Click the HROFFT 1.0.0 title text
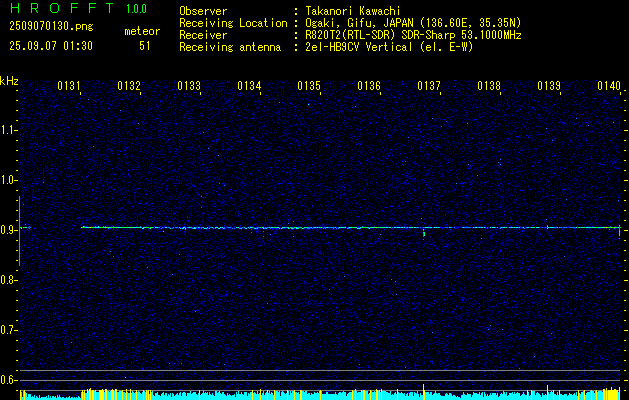 pos(79,8)
